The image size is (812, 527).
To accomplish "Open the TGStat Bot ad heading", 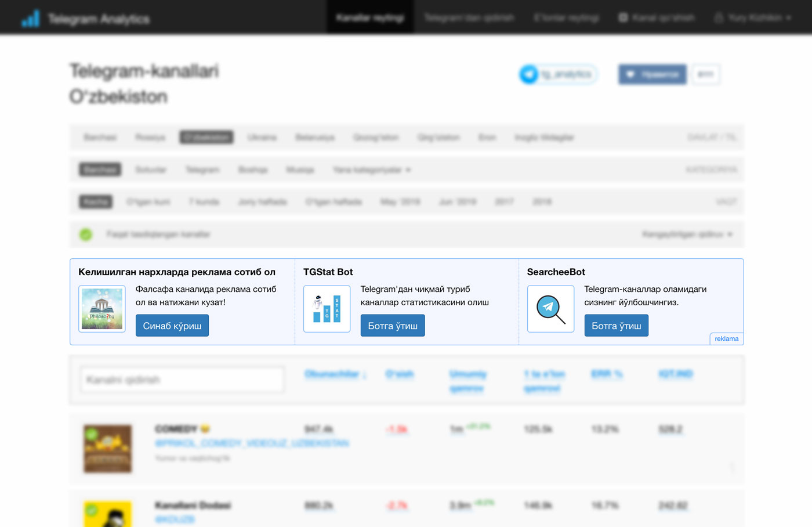I will tap(328, 272).
